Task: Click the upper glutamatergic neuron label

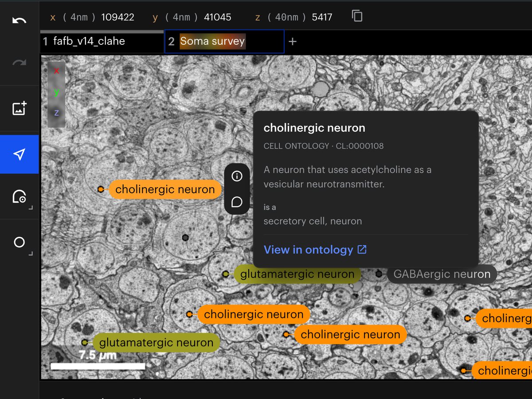Action: pos(297,274)
